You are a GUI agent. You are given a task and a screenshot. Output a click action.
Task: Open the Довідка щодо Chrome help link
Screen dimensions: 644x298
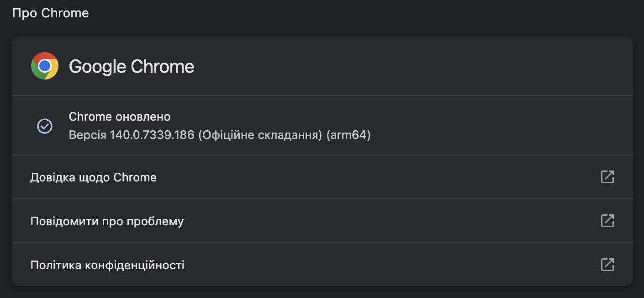pyautogui.click(x=94, y=177)
